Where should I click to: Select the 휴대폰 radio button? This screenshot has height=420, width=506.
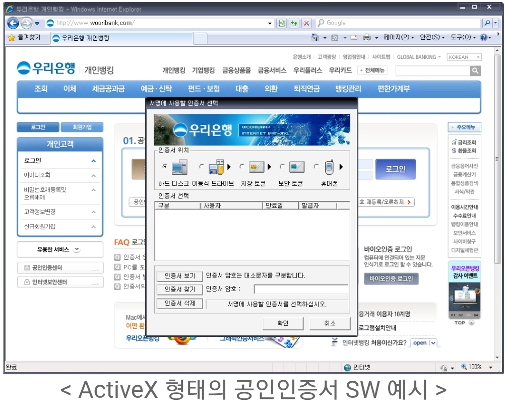(x=317, y=166)
